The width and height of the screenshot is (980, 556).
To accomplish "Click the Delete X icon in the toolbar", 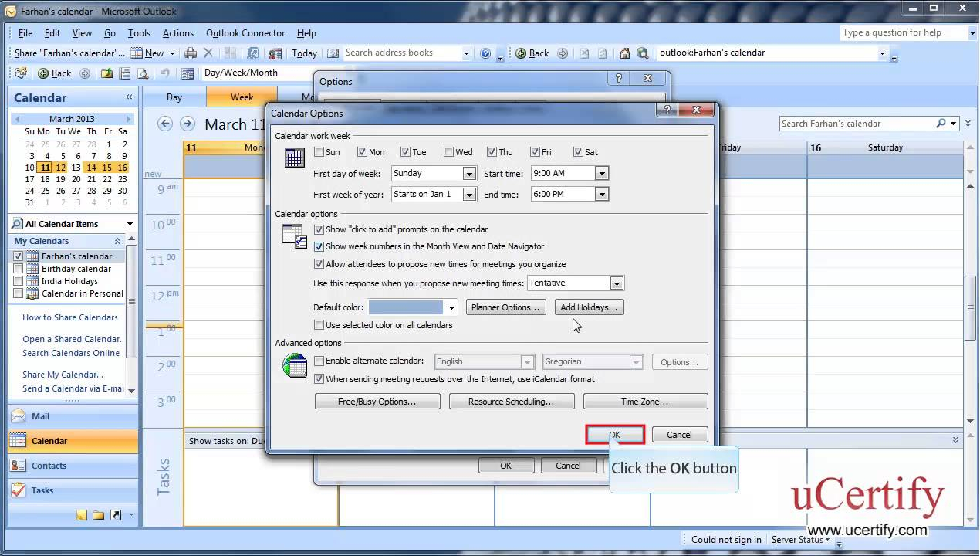I will (x=208, y=53).
